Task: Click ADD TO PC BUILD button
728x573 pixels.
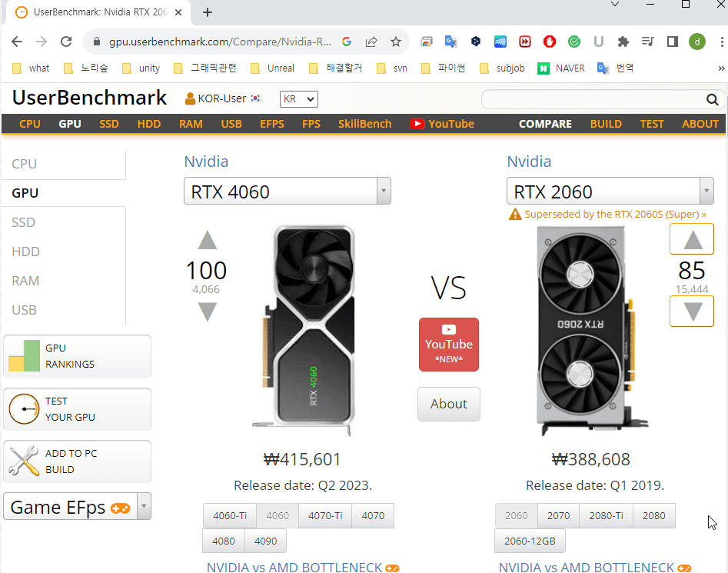Action: tap(77, 461)
